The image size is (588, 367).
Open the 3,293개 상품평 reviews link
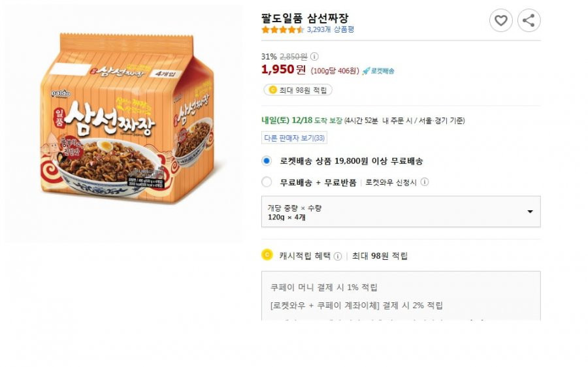click(x=331, y=29)
